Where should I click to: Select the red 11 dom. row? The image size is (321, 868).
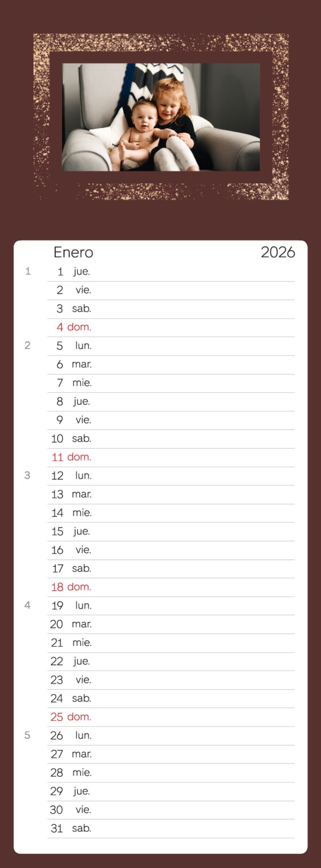click(x=171, y=457)
